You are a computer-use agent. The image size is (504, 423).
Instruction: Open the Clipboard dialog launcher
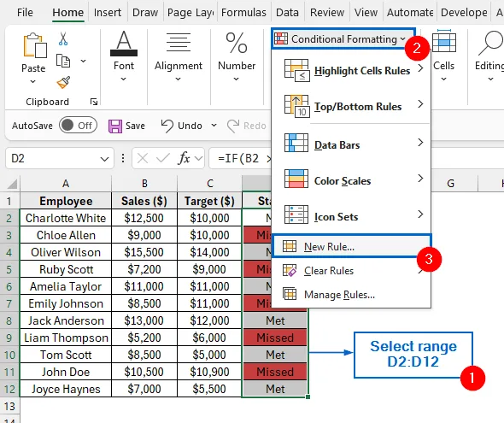point(94,102)
